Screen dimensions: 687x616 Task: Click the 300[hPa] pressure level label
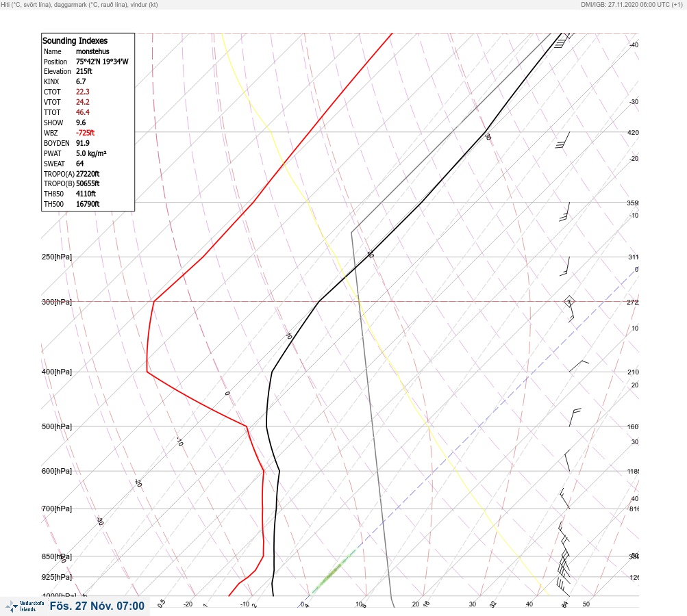pos(57,302)
